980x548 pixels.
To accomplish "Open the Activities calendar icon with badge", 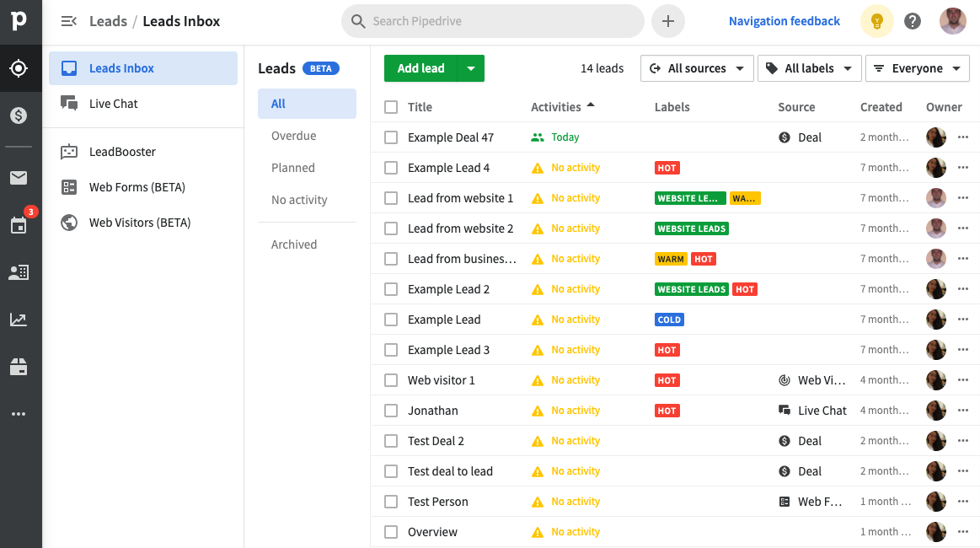I will (x=19, y=224).
